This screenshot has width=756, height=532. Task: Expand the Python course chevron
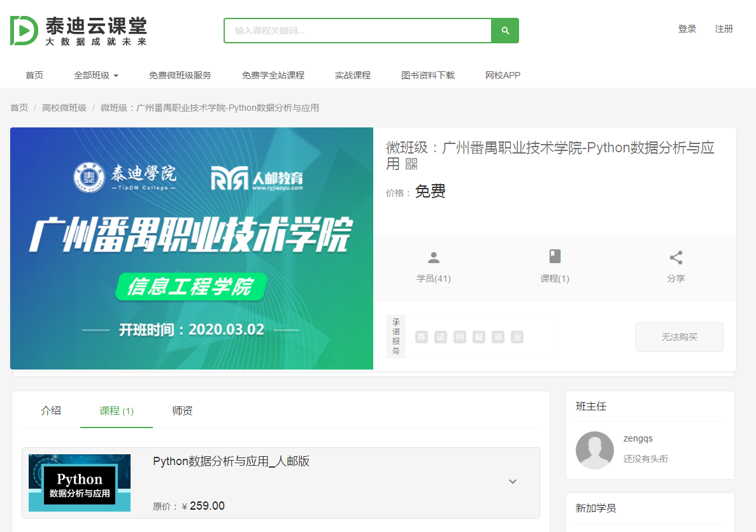513,482
